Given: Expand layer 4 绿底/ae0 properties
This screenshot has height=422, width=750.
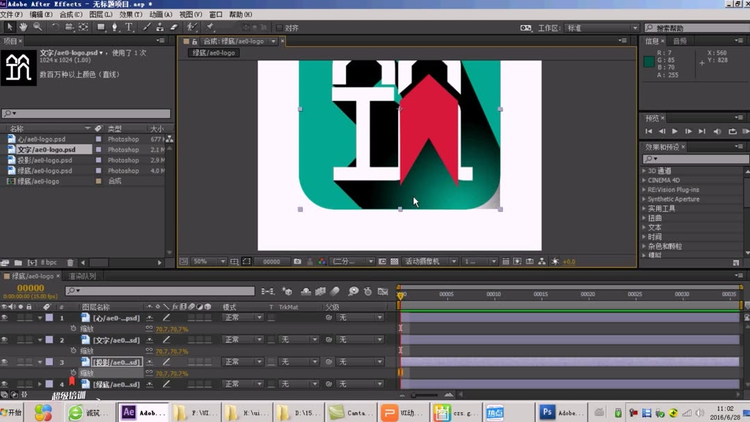Looking at the screenshot, I should (x=40, y=384).
